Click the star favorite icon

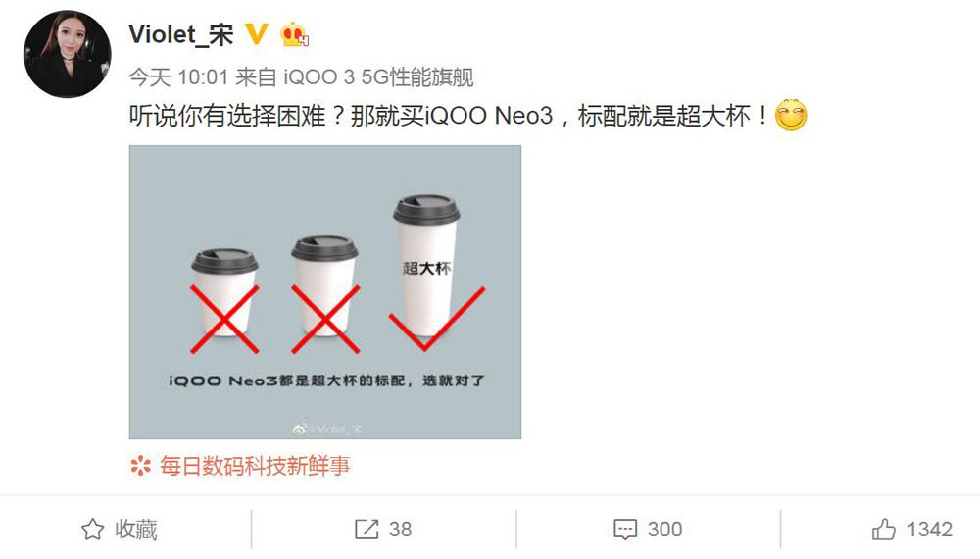click(92, 530)
